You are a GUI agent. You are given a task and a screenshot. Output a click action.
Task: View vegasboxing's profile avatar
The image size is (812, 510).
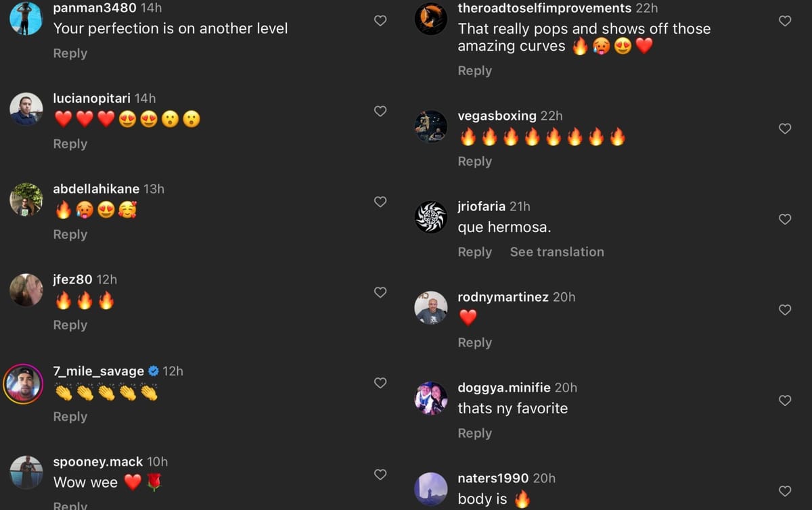coord(431,126)
